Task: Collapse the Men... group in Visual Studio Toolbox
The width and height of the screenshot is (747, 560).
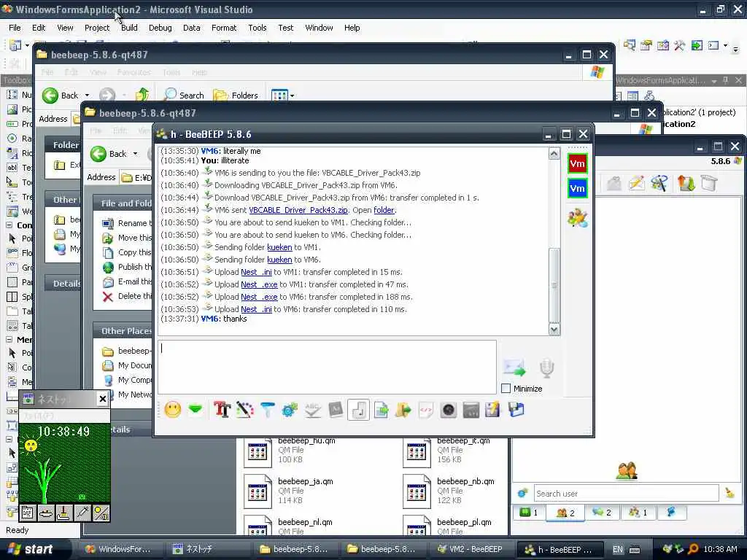Action: pos(9,340)
